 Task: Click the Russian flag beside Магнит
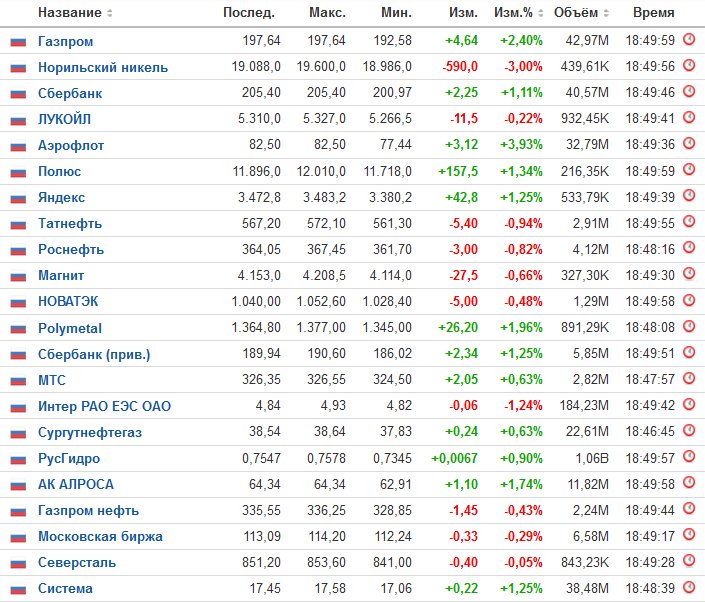coord(18,277)
